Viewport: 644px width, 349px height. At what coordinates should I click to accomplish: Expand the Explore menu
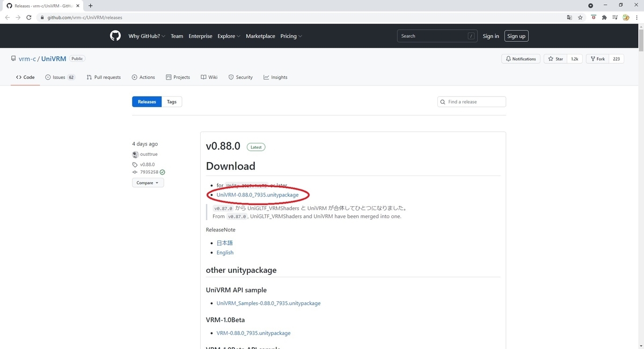(x=228, y=36)
